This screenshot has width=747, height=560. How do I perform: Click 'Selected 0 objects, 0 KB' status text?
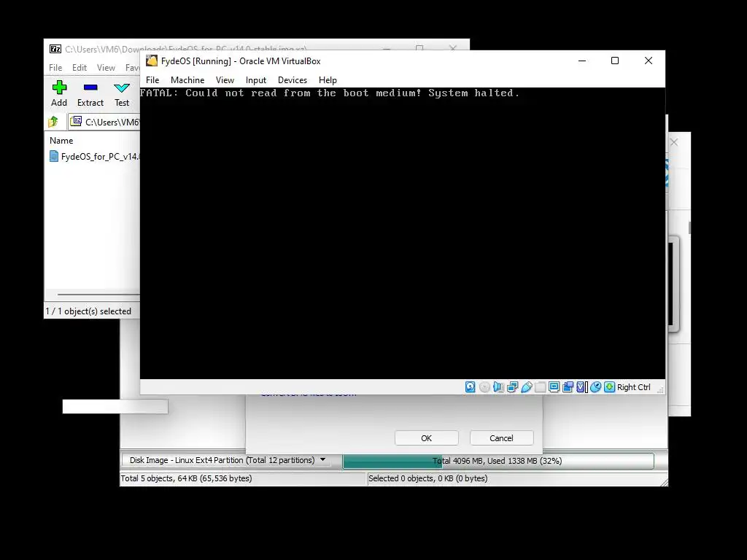[x=427, y=478]
